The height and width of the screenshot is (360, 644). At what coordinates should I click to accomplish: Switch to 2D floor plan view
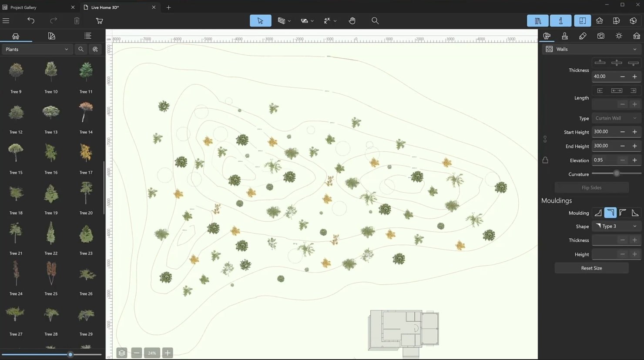pyautogui.click(x=582, y=20)
